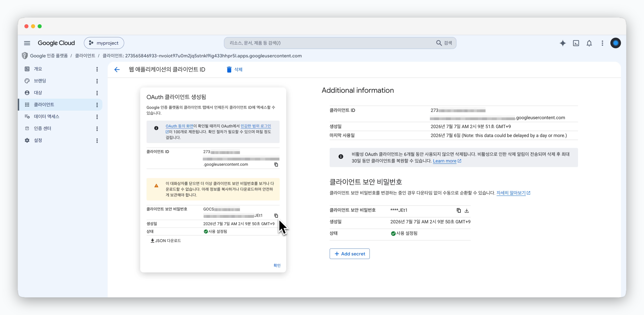Click the 개요 sidebar icon
644x315 pixels.
coord(27,69)
